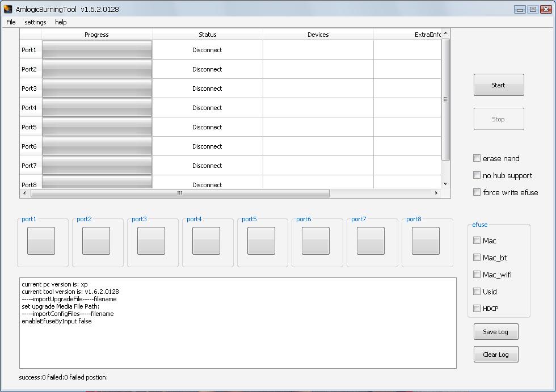Click the port3 indicator button
The image size is (556, 392).
[x=151, y=241]
